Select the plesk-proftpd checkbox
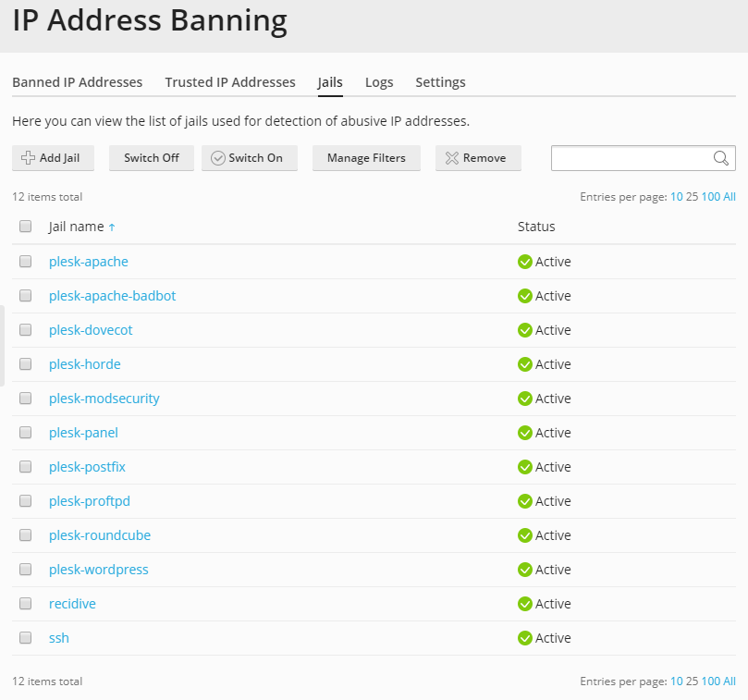Screen dimensions: 748x700 tap(25, 500)
